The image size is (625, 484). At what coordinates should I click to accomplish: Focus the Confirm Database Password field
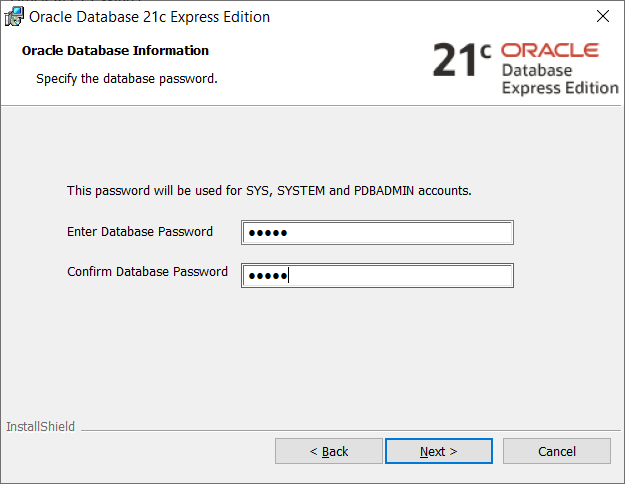[377, 275]
